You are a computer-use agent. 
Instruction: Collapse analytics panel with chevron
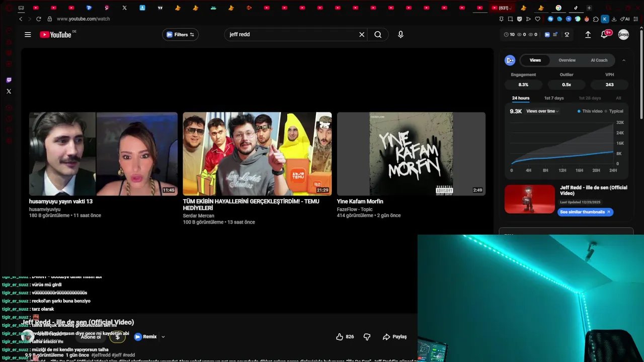tap(623, 60)
